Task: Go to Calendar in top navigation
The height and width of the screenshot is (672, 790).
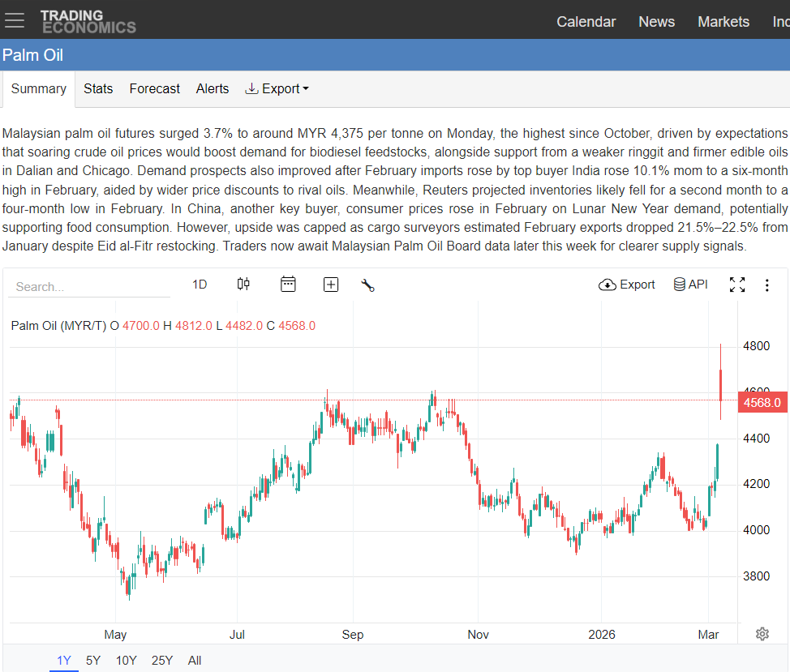Action: click(x=586, y=22)
